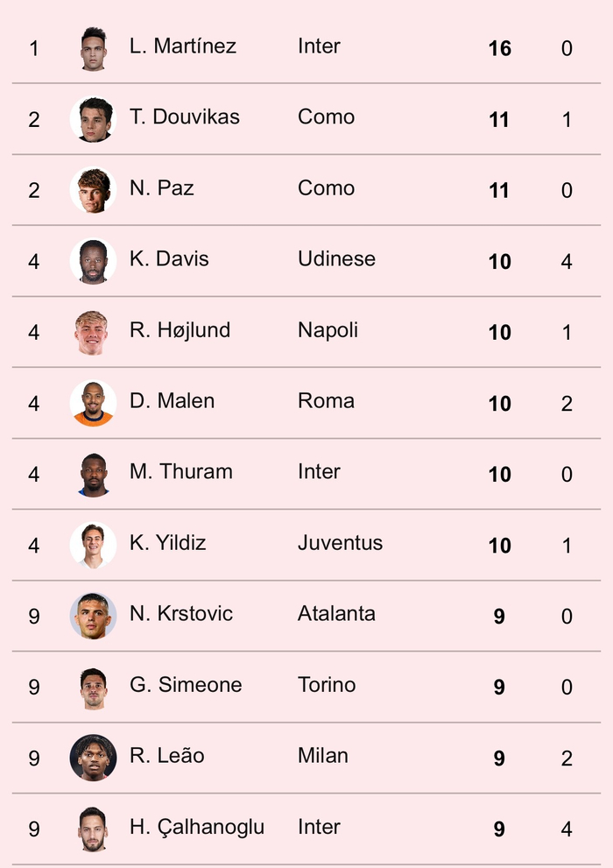Open R. Højlund's headshot
The height and width of the screenshot is (868, 613).
(x=93, y=332)
